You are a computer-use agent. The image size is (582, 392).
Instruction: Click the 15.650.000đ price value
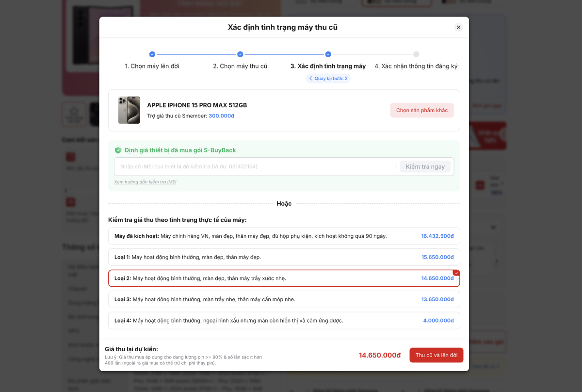point(437,257)
